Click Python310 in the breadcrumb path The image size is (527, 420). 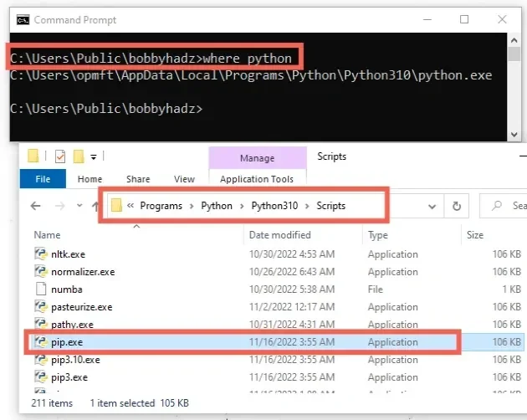pyautogui.click(x=274, y=206)
